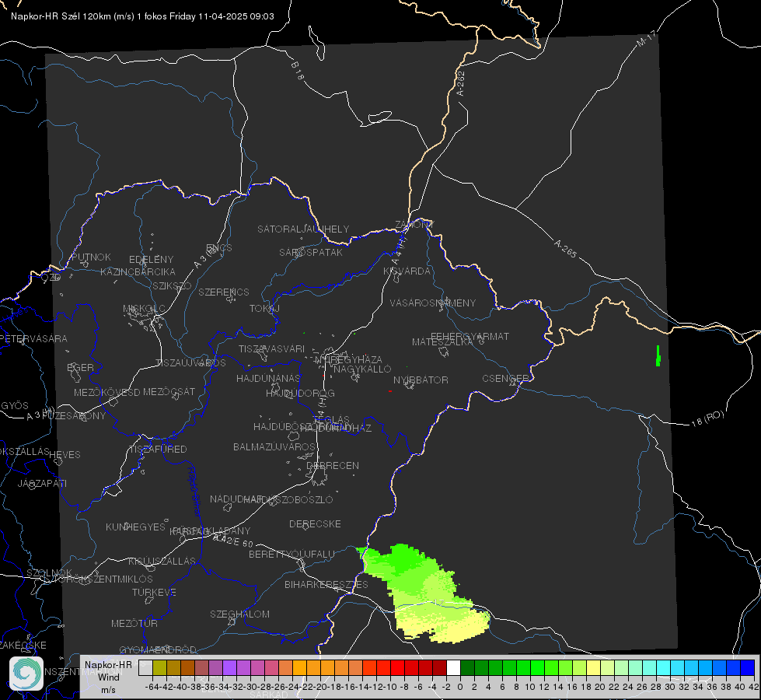
Task: Click the small green echo bar near east edge
Action: [x=658, y=355]
